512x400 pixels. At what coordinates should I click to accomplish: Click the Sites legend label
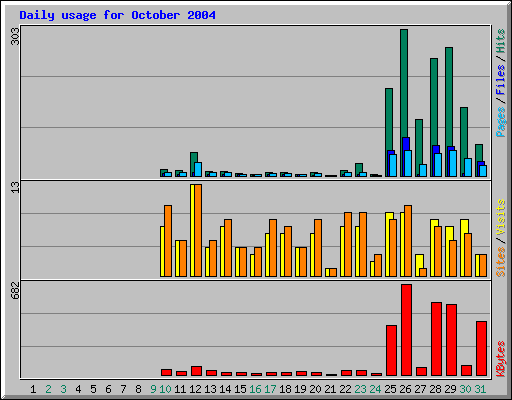(500, 262)
